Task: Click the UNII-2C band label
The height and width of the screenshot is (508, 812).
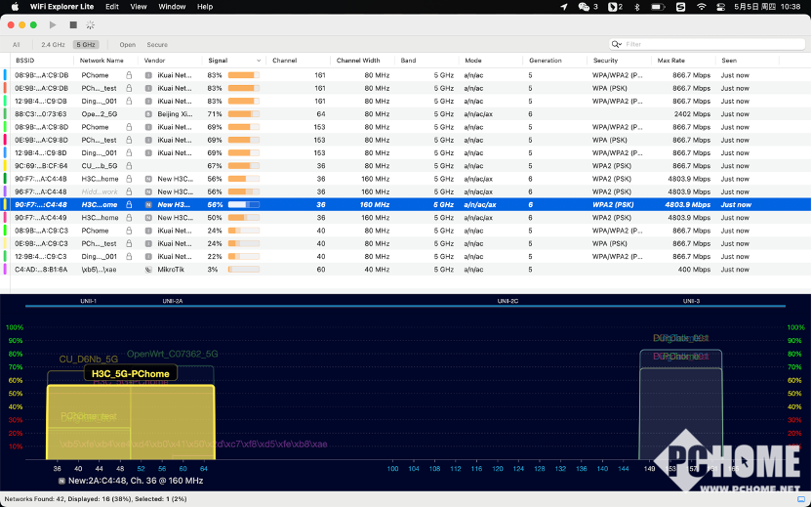Action: click(507, 301)
